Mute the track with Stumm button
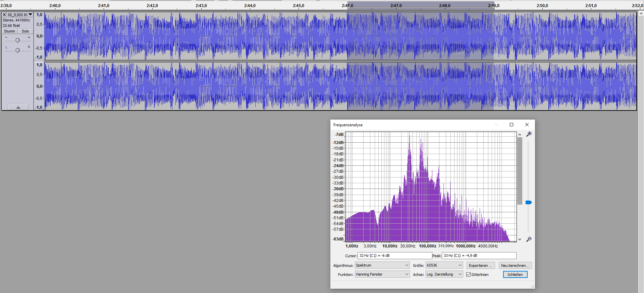This screenshot has width=644, height=293. click(9, 31)
